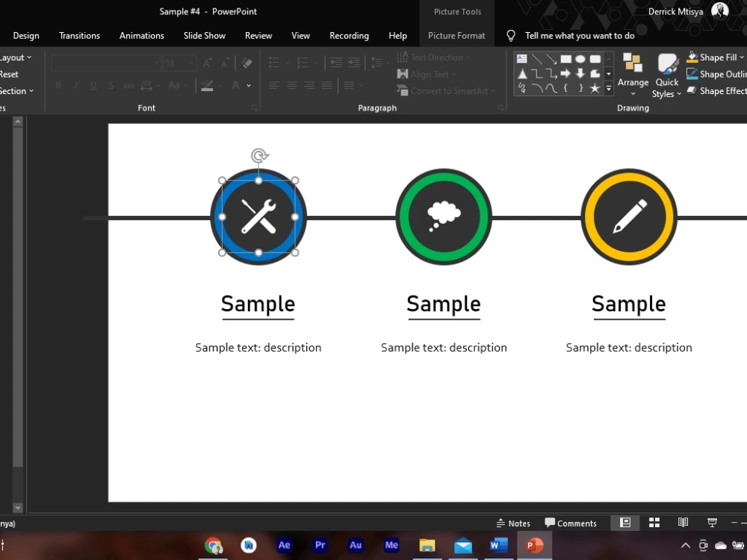The width and height of the screenshot is (747, 560).
Task: Select the rectangle shape tool
Action: click(565, 59)
